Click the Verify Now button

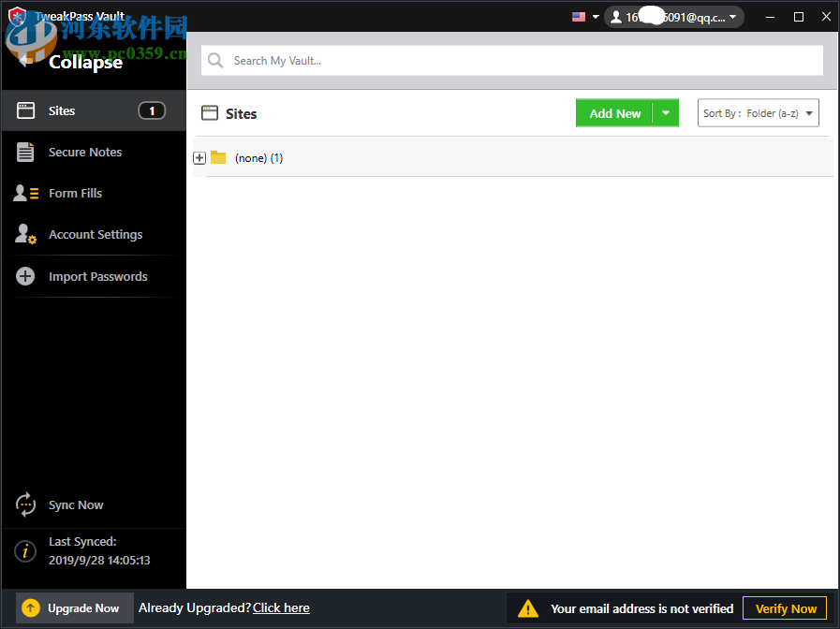(785, 608)
